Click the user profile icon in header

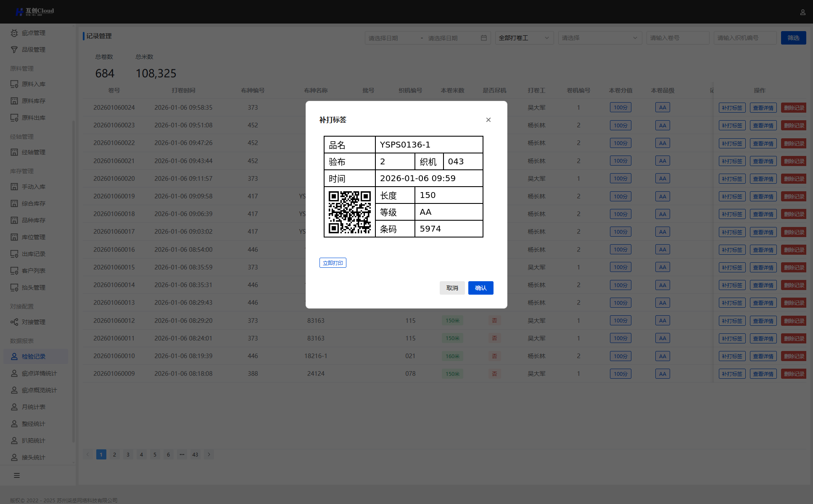[802, 12]
